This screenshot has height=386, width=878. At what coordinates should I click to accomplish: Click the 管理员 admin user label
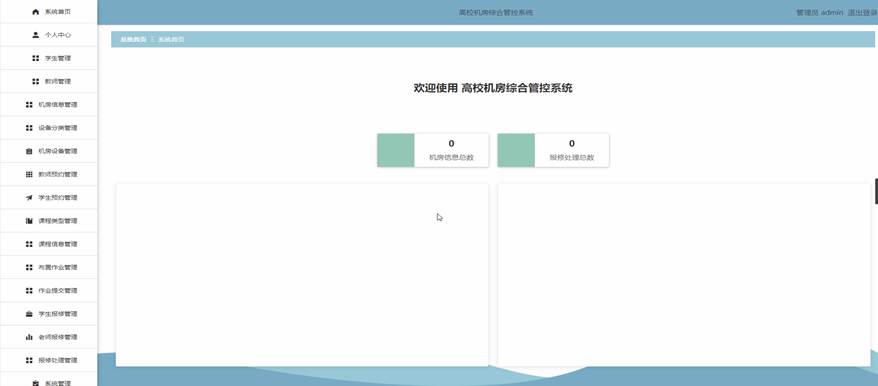(820, 12)
